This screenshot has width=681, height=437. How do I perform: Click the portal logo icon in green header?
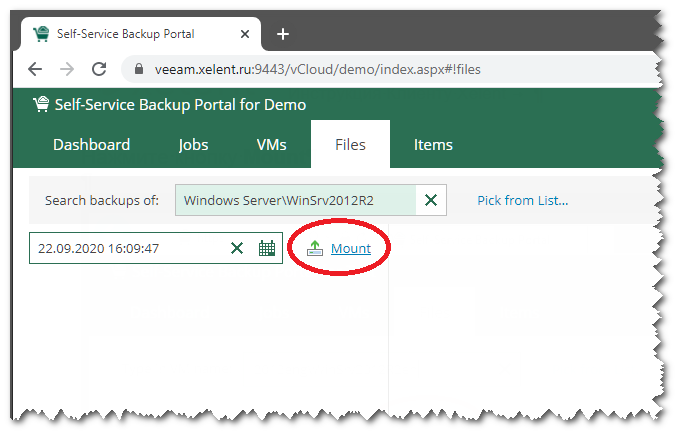click(41, 105)
